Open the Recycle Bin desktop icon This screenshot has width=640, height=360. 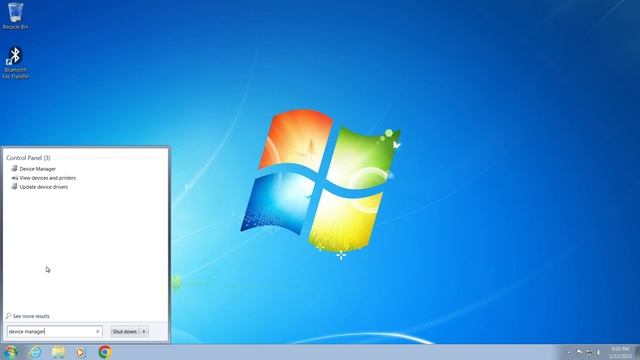point(16,16)
